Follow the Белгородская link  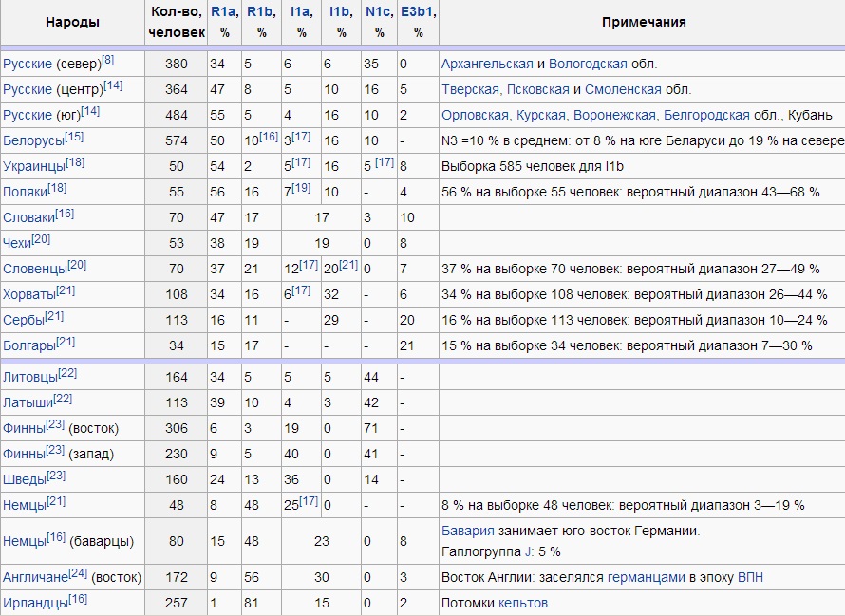coord(706,116)
